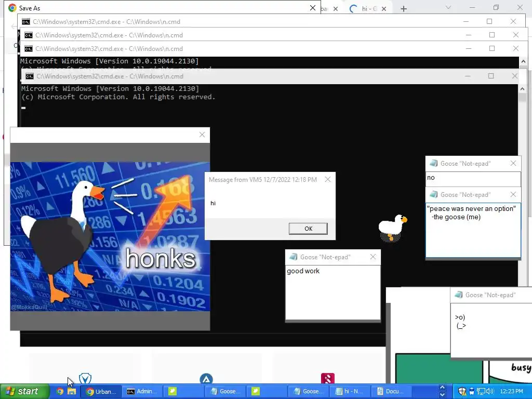This screenshot has height=399, width=532.
Task: Click the honks goose meme image
Action: coord(110,236)
